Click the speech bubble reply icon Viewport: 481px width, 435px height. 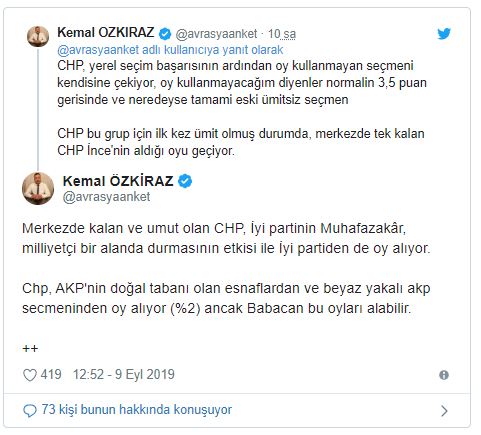click(x=30, y=411)
